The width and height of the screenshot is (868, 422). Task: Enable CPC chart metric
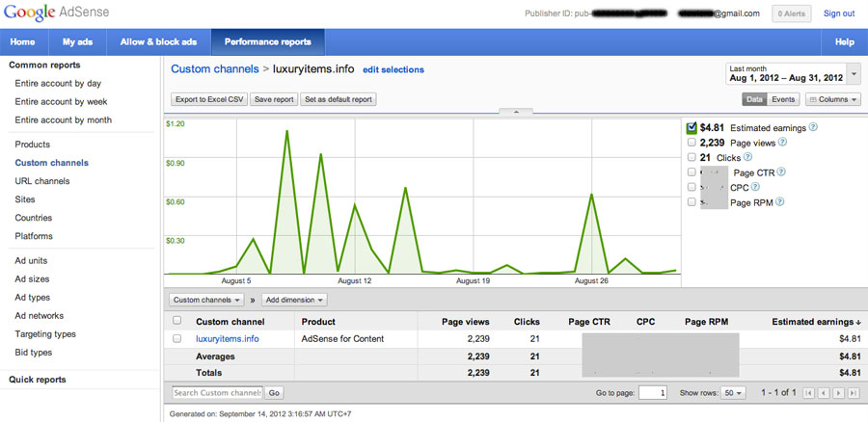(692, 188)
